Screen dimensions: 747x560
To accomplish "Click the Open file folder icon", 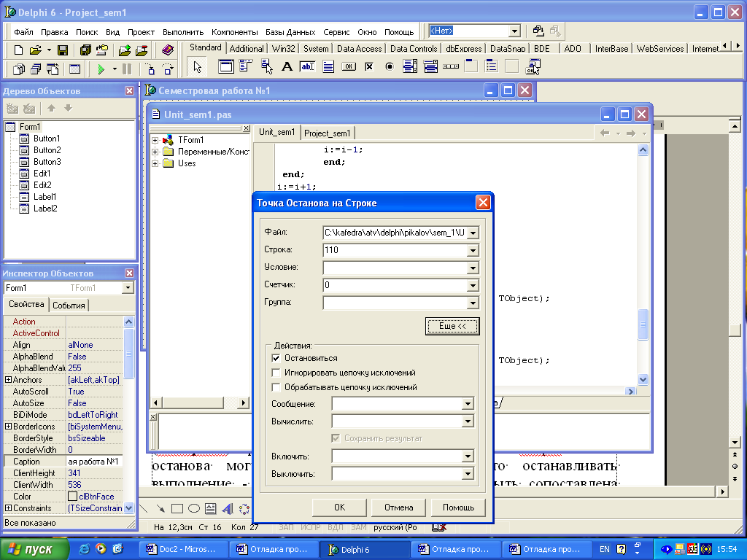I will pos(36,50).
